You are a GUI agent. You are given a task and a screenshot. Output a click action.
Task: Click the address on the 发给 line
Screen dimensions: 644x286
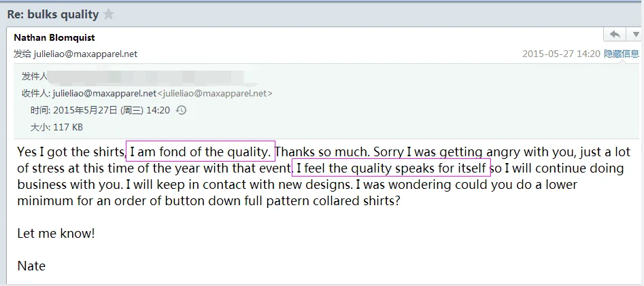pos(85,54)
